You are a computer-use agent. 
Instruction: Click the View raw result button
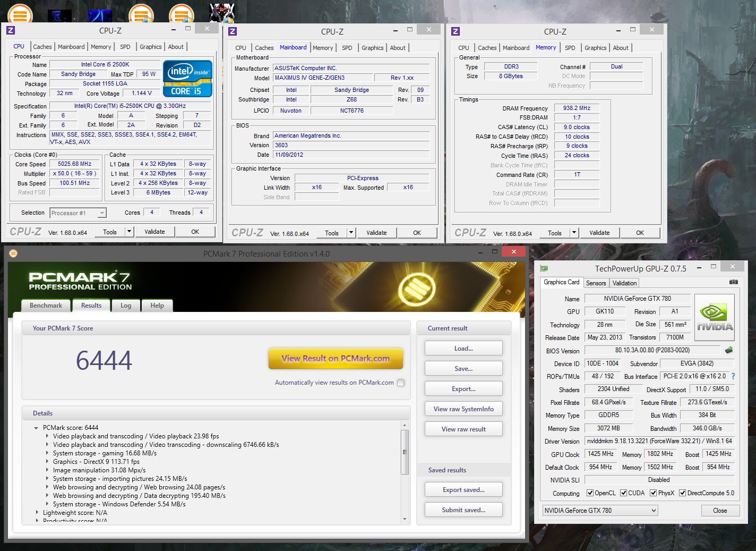coord(463,429)
